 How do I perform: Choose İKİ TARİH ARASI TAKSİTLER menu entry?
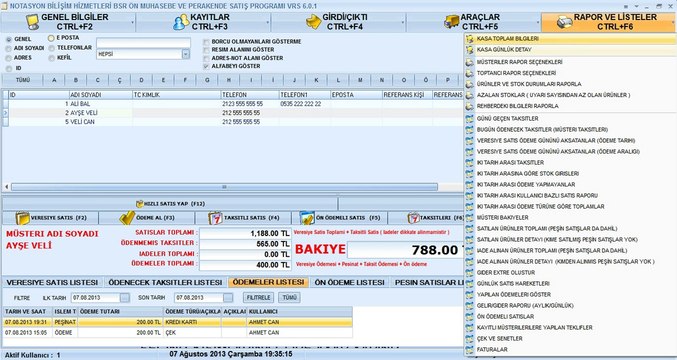pos(510,163)
